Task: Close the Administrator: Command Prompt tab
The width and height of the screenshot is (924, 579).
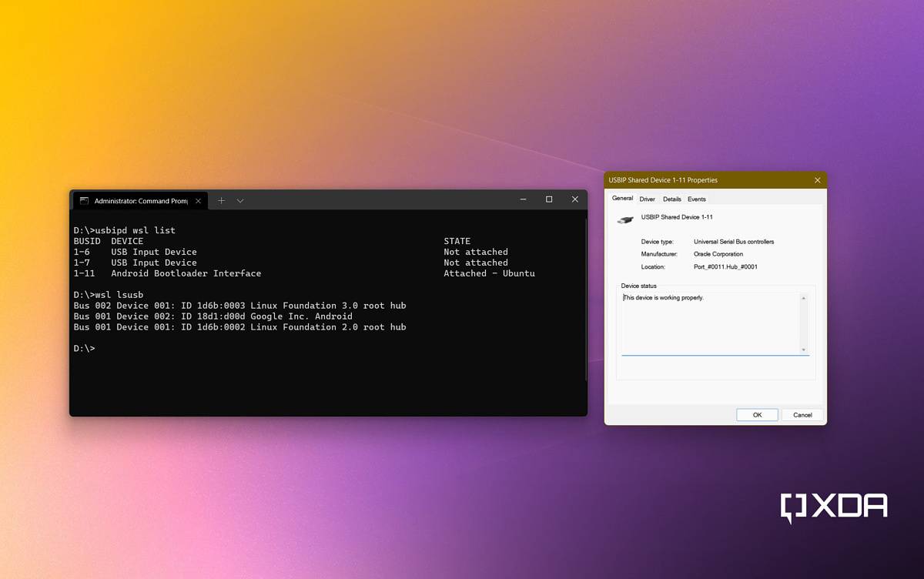Action: coord(198,201)
